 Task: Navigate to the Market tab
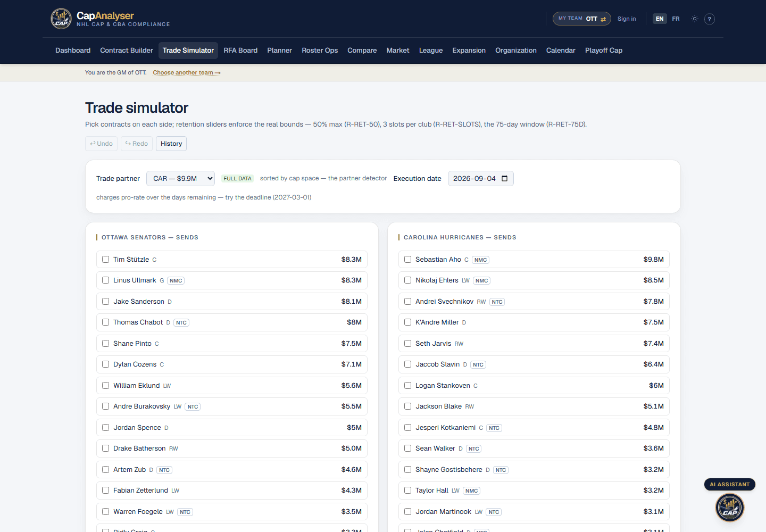pyautogui.click(x=398, y=51)
